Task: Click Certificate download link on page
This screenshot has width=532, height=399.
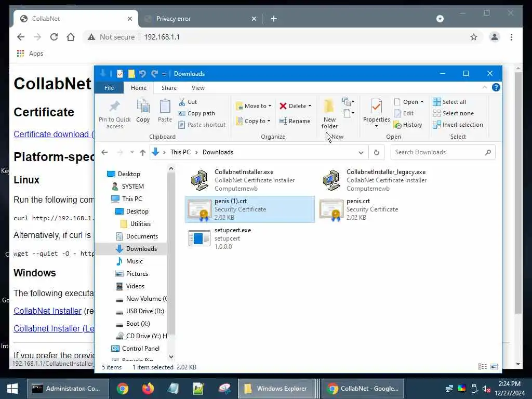Action: 54,134
